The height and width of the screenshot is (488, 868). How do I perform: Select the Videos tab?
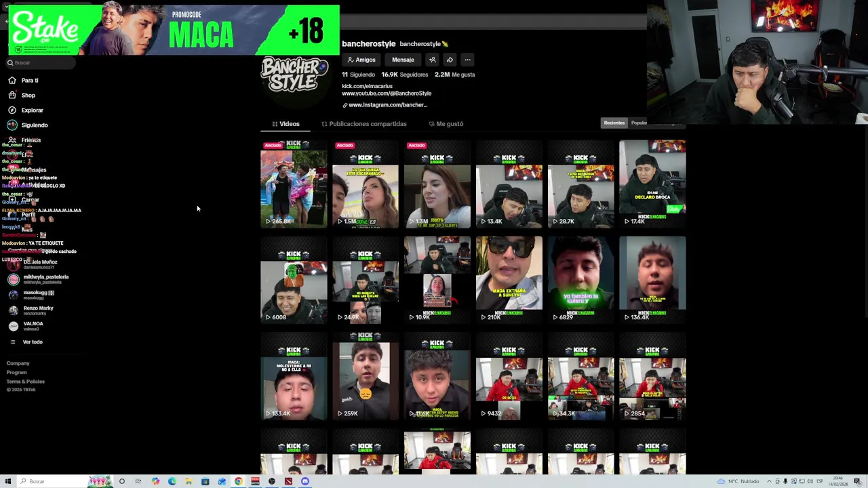pos(285,124)
